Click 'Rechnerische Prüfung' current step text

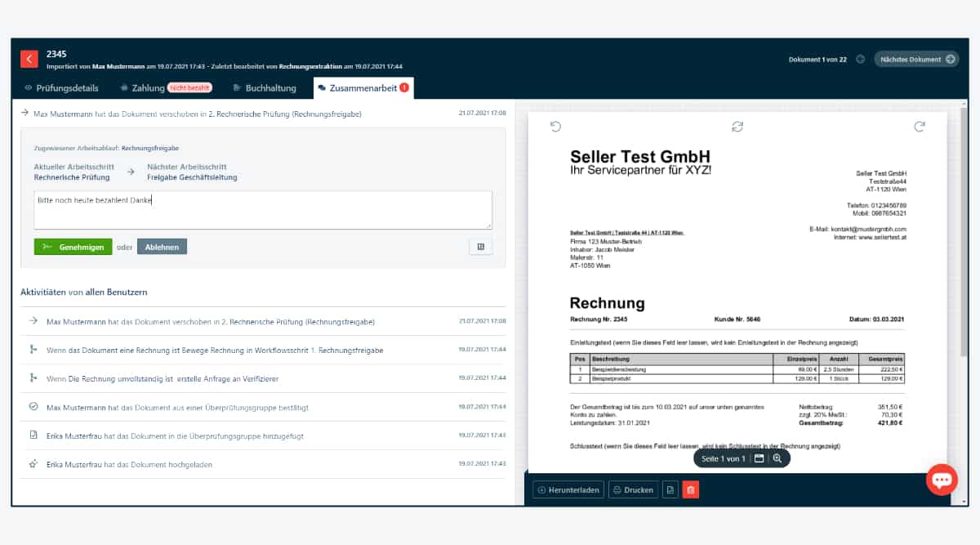72,177
